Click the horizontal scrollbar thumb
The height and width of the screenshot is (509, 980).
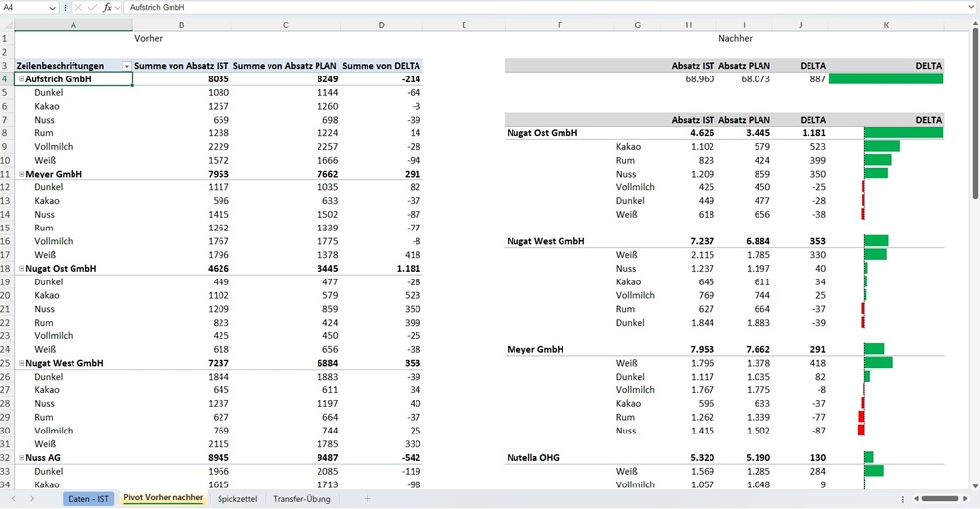(940, 499)
